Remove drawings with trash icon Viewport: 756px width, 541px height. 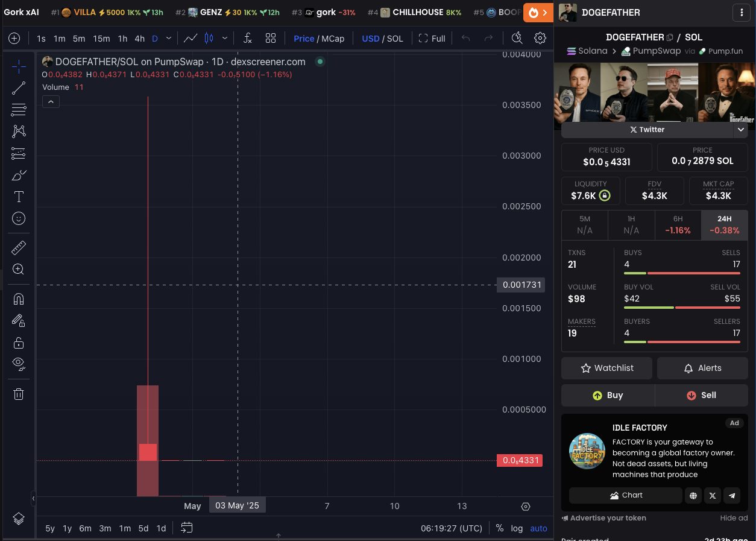coord(19,394)
